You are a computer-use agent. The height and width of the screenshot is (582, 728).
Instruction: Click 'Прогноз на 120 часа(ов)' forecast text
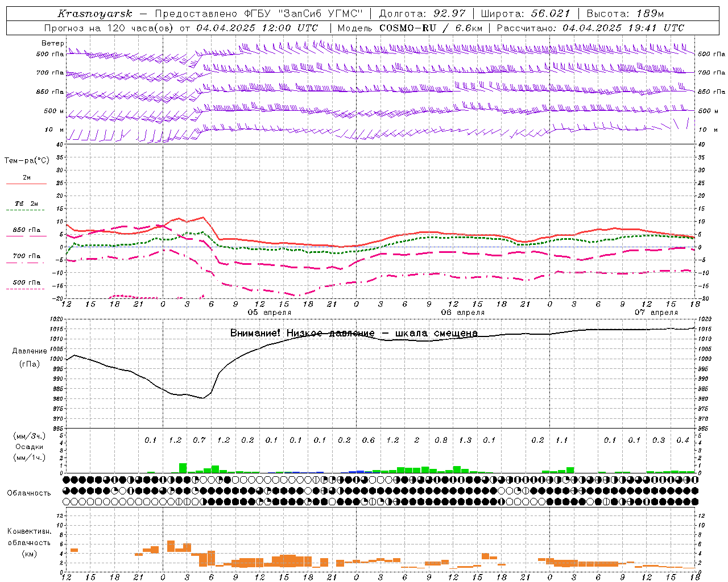[x=109, y=28]
